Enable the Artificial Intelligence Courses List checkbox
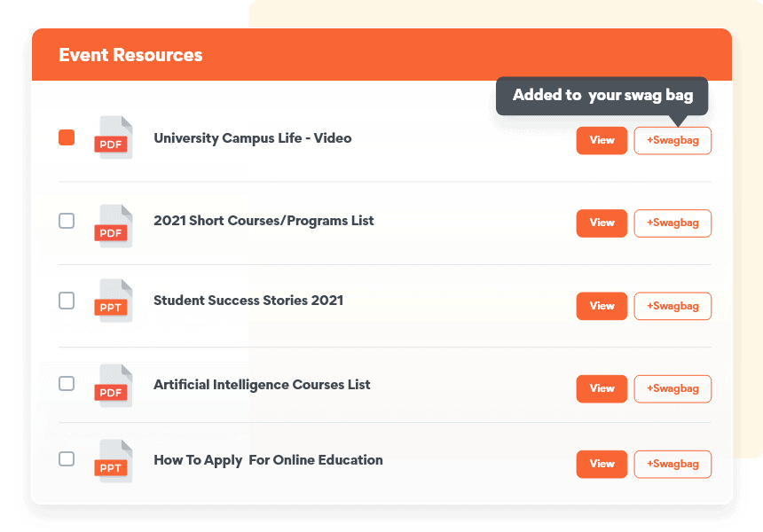This screenshot has width=763, height=532. (x=67, y=383)
